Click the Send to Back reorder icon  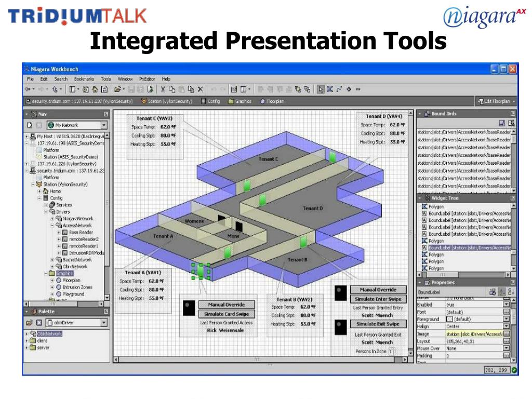coord(307,89)
